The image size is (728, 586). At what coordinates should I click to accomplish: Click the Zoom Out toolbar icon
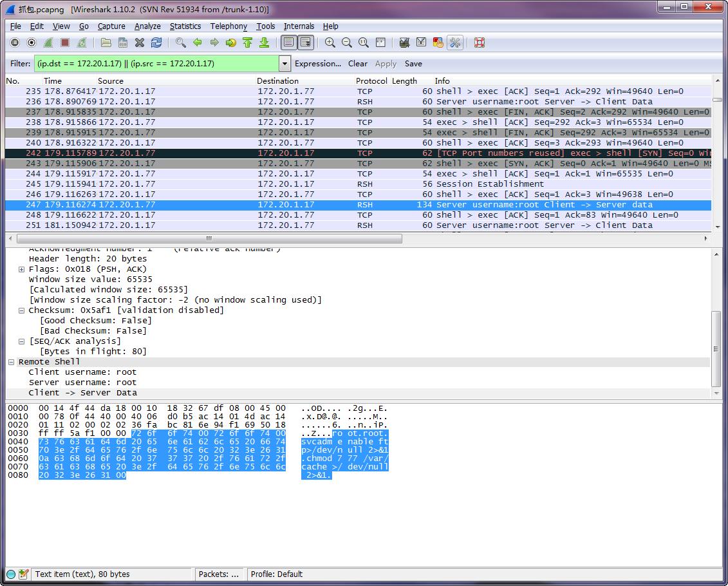tap(347, 43)
